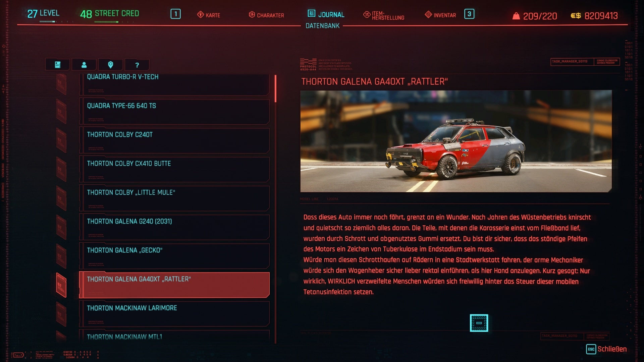Screen dimensions: 644x362
Task: Toggle the databank entries list tab
Action: [x=57, y=65]
